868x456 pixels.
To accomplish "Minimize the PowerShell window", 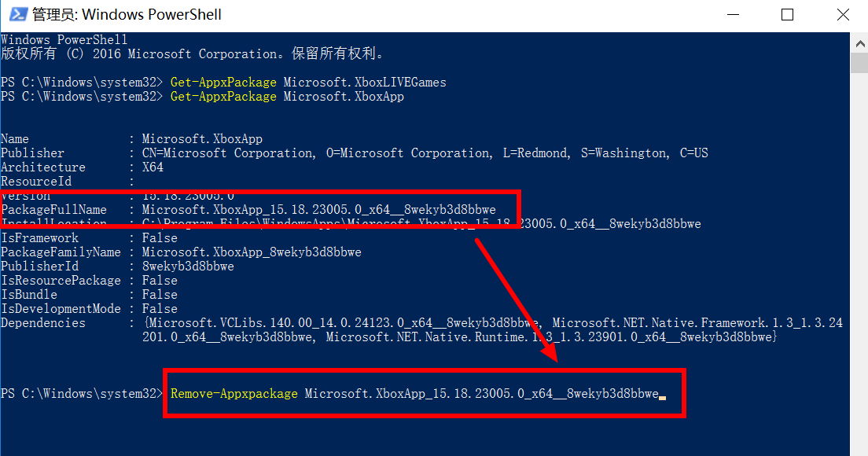I will pyautogui.click(x=734, y=15).
